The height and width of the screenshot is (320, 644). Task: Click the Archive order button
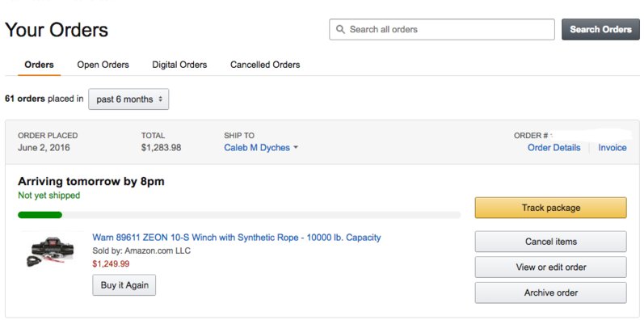[x=551, y=293]
